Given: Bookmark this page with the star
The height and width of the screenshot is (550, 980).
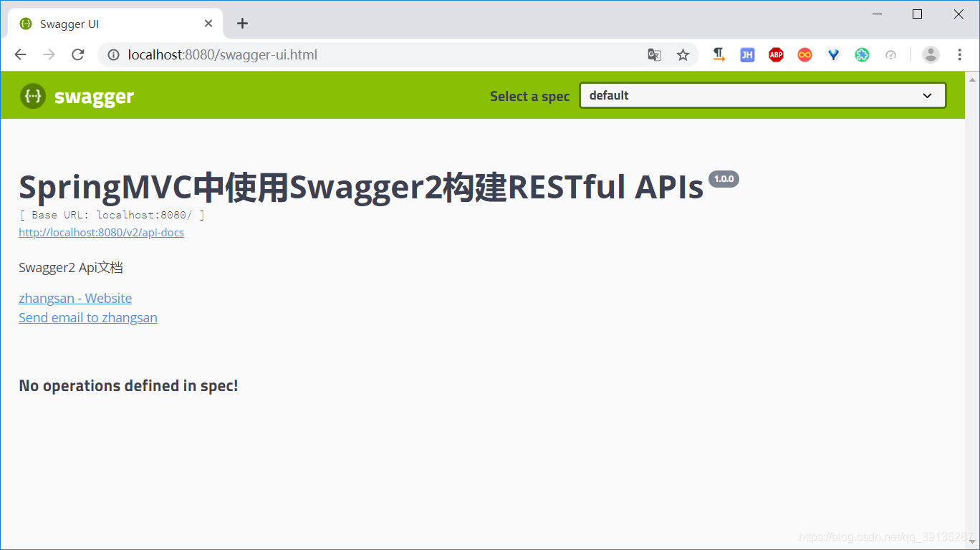Looking at the screenshot, I should click(683, 55).
